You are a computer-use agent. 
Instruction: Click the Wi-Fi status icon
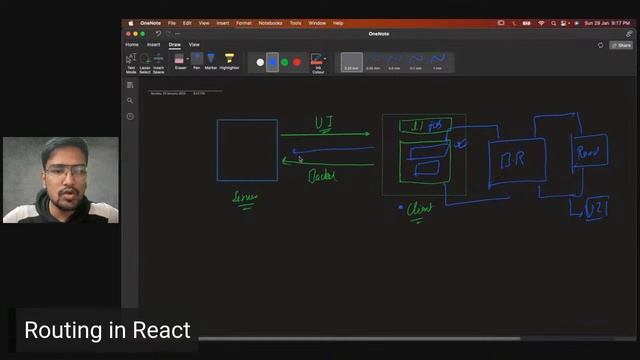541,23
